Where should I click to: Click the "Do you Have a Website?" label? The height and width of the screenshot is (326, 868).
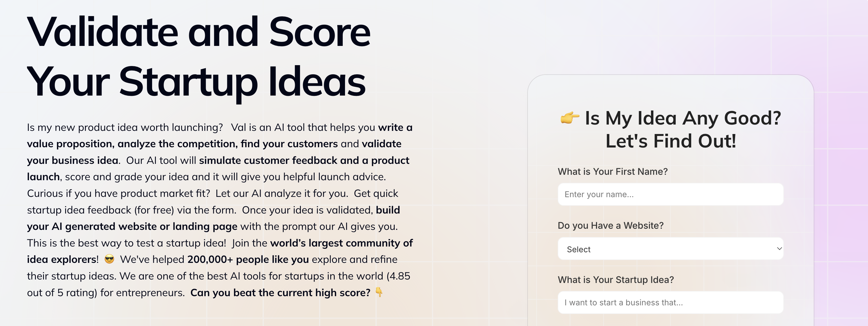610,226
